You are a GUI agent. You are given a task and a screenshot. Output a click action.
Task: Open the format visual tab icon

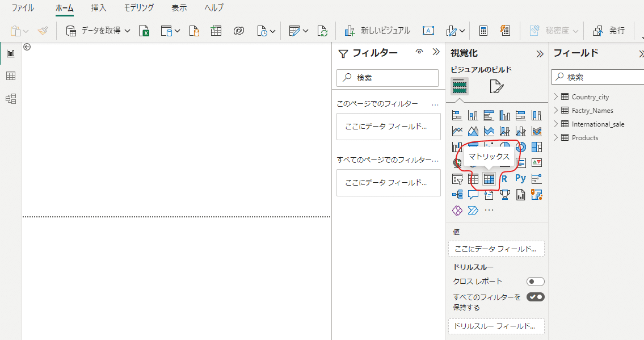496,87
